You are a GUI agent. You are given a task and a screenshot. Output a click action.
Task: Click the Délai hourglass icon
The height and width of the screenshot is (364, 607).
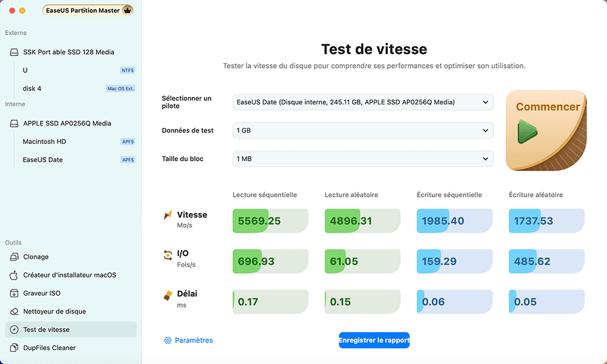168,295
